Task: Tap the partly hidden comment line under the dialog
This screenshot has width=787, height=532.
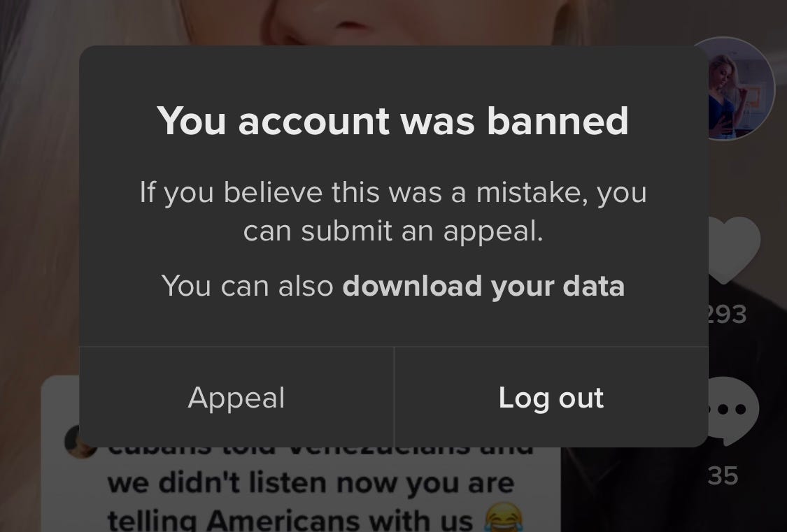Action: click(x=320, y=450)
